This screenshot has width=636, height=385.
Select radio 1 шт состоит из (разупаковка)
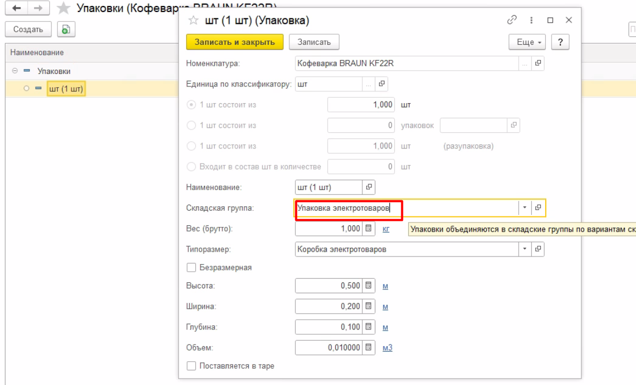click(x=191, y=146)
